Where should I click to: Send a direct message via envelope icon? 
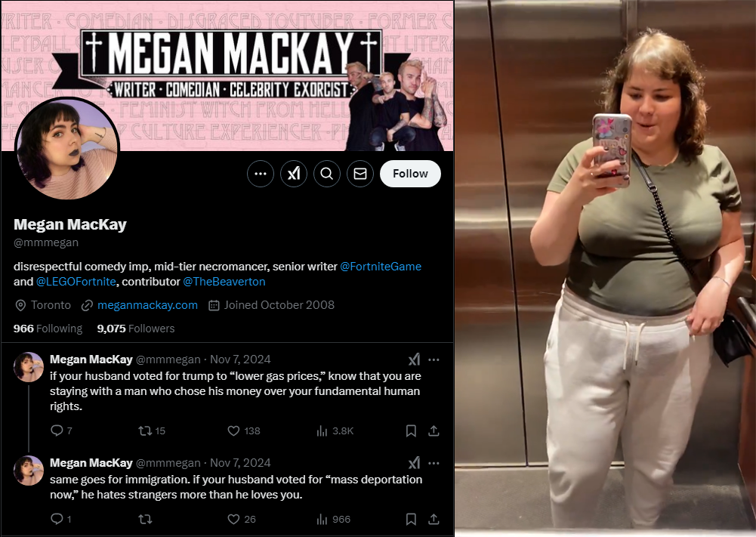pos(360,174)
